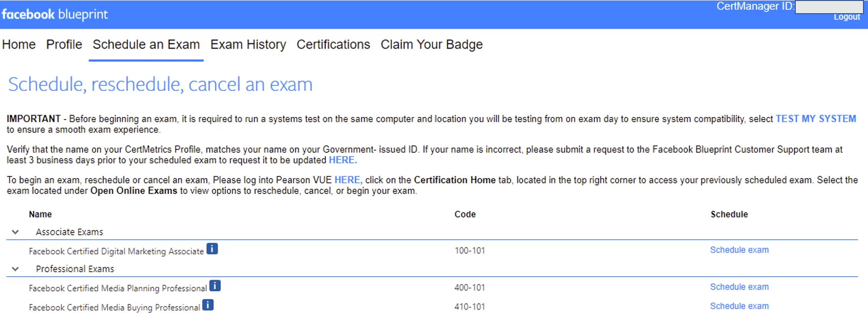Open the Certifications tab

pos(333,45)
